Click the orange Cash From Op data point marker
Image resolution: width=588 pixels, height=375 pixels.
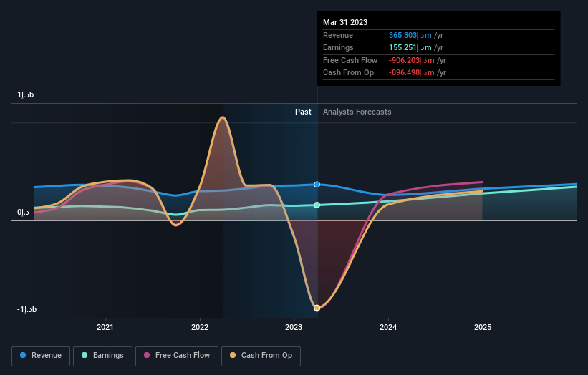point(317,308)
